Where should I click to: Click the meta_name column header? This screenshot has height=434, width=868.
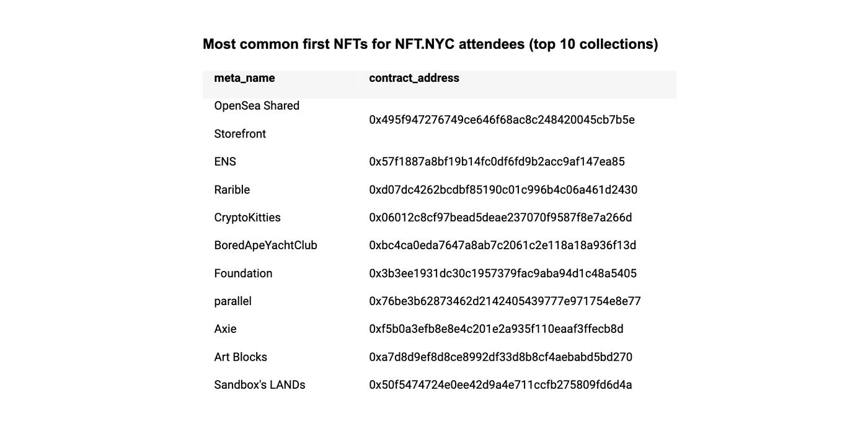pyautogui.click(x=244, y=78)
